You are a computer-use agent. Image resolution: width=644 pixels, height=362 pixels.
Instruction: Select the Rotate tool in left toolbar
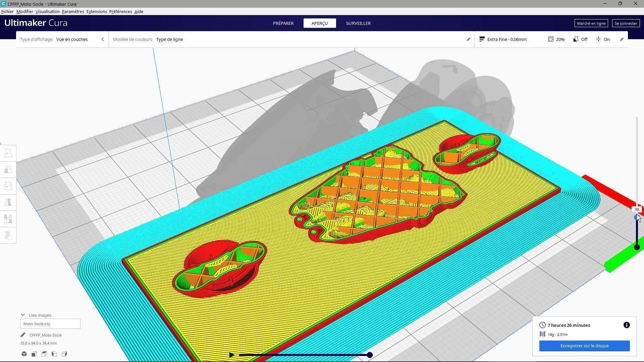[x=8, y=186]
